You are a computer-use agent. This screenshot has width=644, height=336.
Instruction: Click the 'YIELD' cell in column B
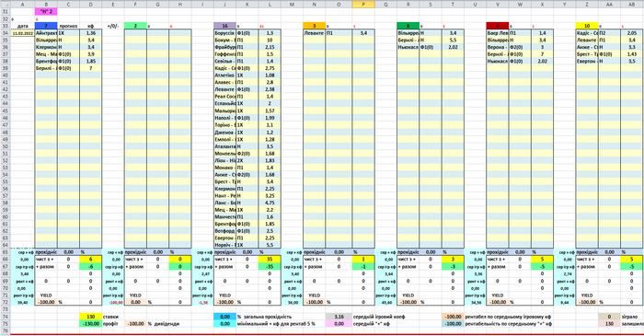46,295
